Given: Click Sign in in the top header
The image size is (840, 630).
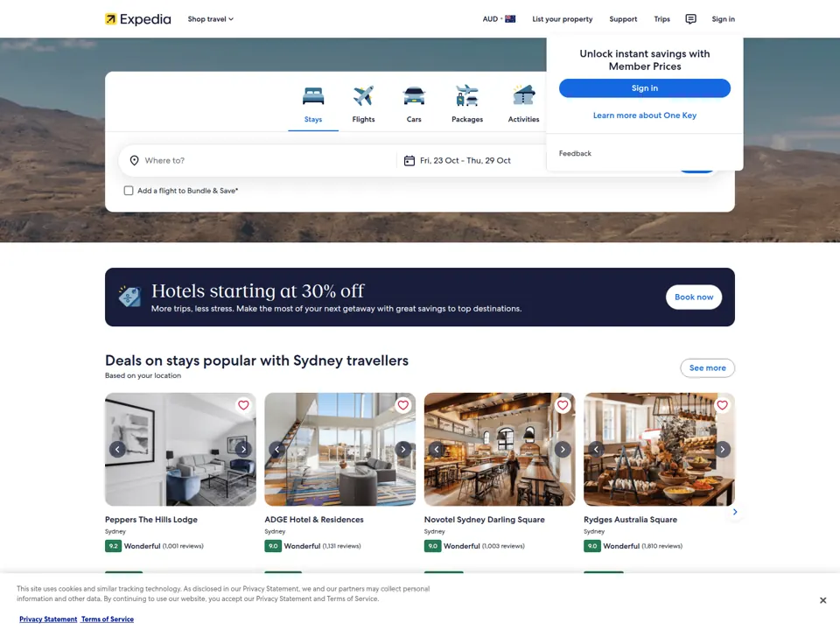Looking at the screenshot, I should (723, 19).
